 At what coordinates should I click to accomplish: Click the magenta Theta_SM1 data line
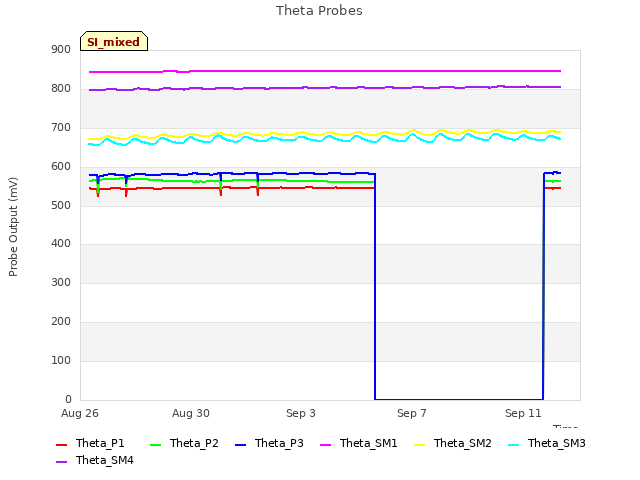325,71
